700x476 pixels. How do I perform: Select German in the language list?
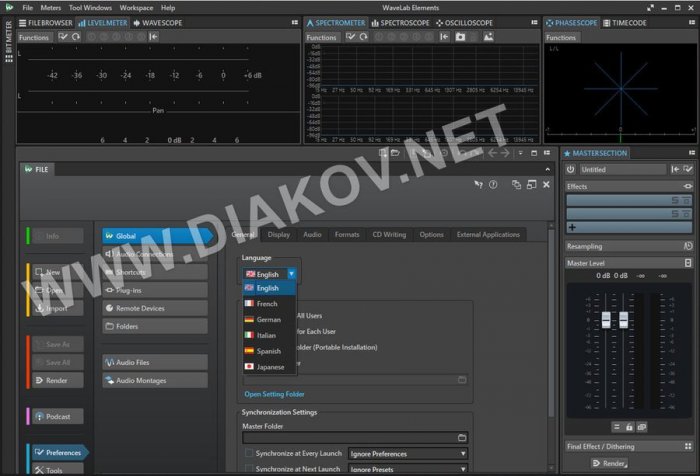(269, 320)
